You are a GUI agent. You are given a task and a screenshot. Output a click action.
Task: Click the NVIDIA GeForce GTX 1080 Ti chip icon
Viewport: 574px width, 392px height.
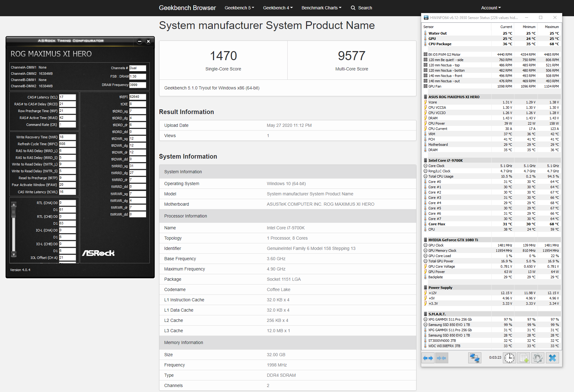pyautogui.click(x=426, y=240)
